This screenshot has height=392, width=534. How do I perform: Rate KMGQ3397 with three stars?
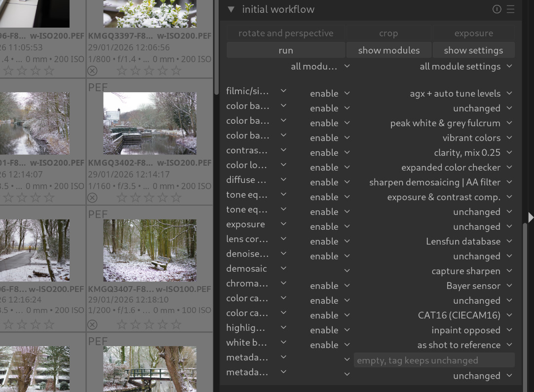coord(149,71)
